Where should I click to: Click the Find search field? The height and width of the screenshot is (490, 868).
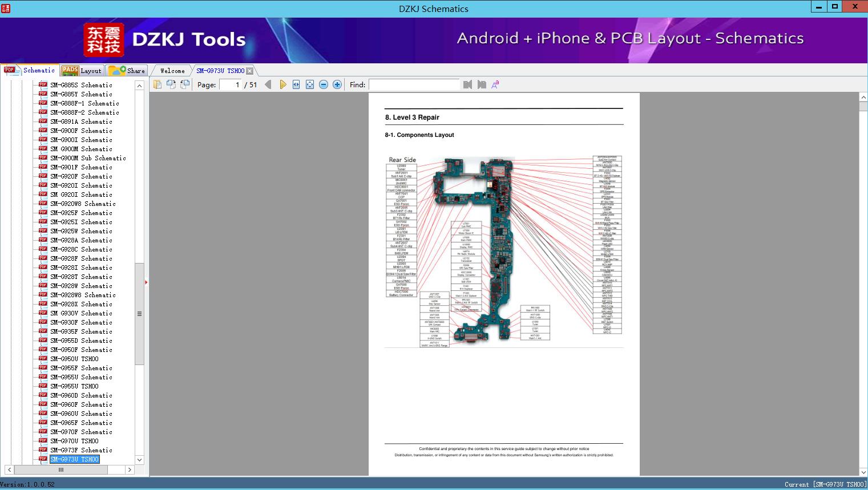click(414, 84)
